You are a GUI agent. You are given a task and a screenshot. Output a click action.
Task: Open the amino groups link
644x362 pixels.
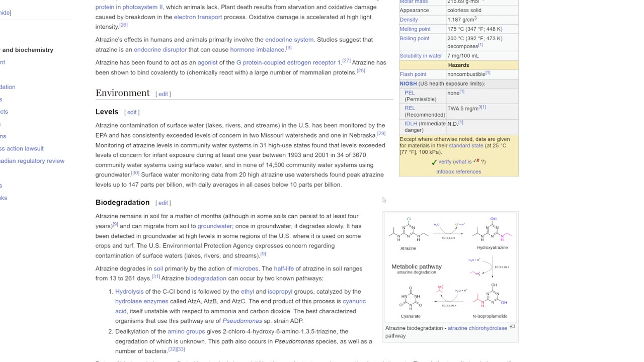coord(186,332)
